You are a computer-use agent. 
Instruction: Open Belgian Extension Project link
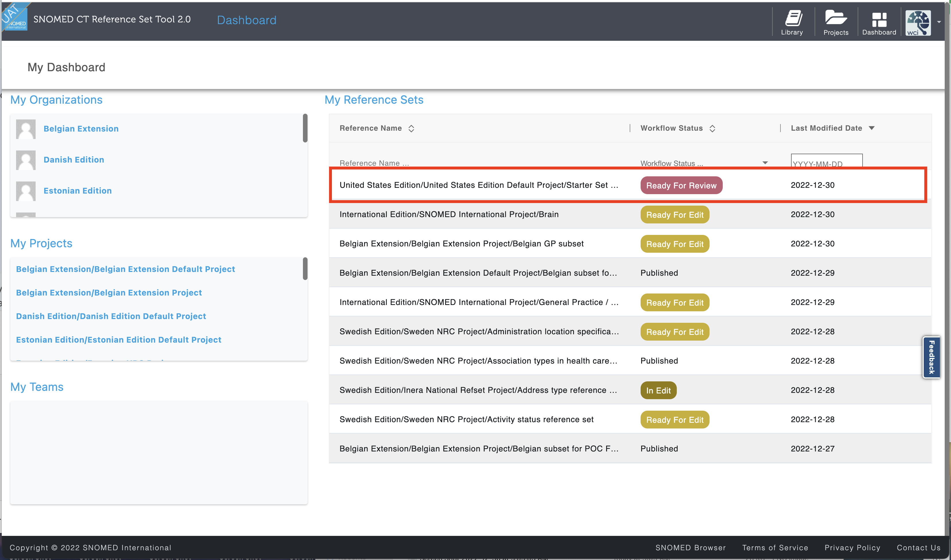(109, 292)
